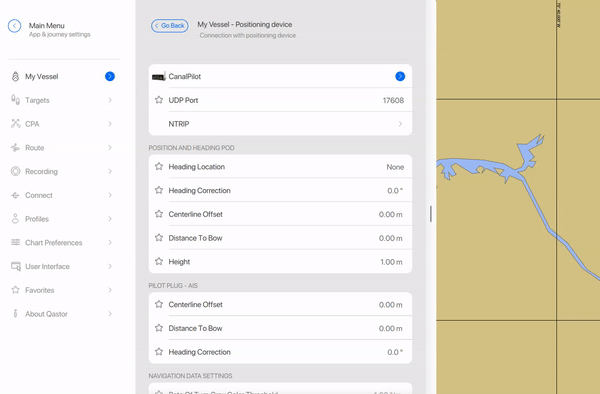Expand the Recording chevron
Image resolution: width=600 pixels, height=394 pixels.
click(x=110, y=171)
